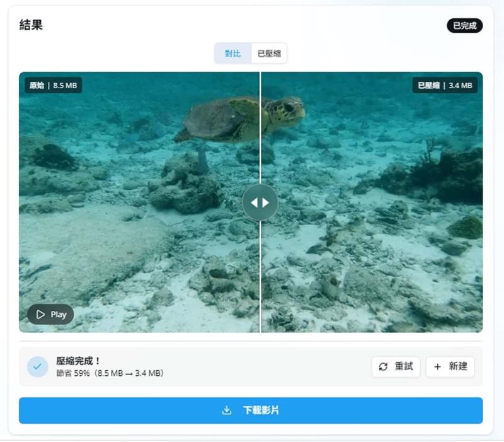
Task: Click the left arrow of the comparison handle
Action: 255,202
